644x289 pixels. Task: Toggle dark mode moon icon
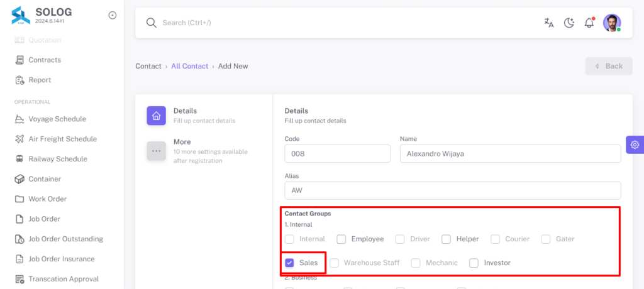click(569, 23)
